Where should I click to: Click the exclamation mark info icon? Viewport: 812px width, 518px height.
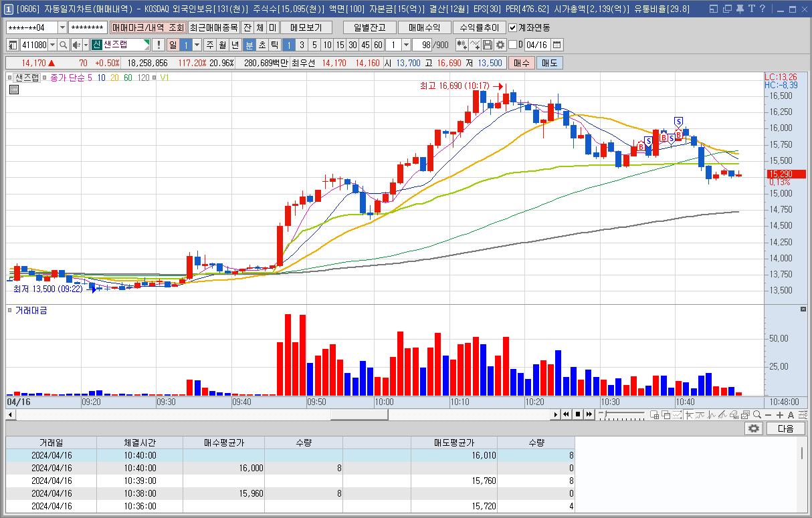(159, 45)
